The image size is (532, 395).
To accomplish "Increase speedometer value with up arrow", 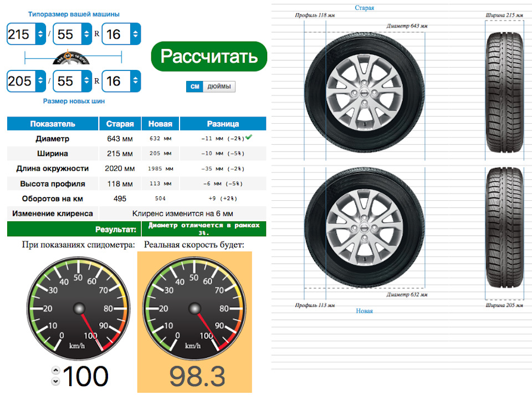I will pyautogui.click(x=55, y=371).
